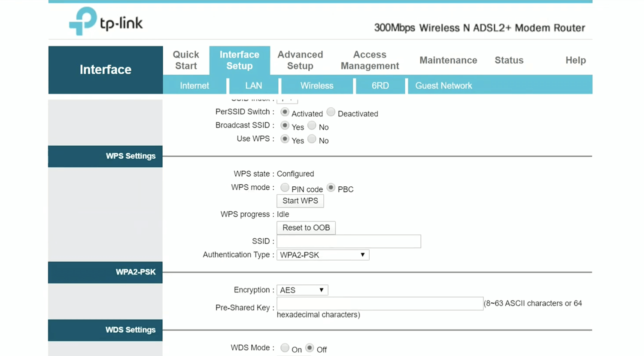Select the LAN sub-tab

pyautogui.click(x=253, y=85)
